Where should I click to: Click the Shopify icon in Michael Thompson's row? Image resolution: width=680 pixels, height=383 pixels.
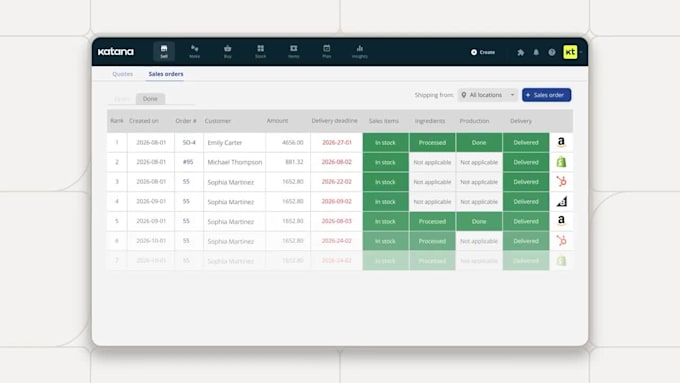point(561,162)
